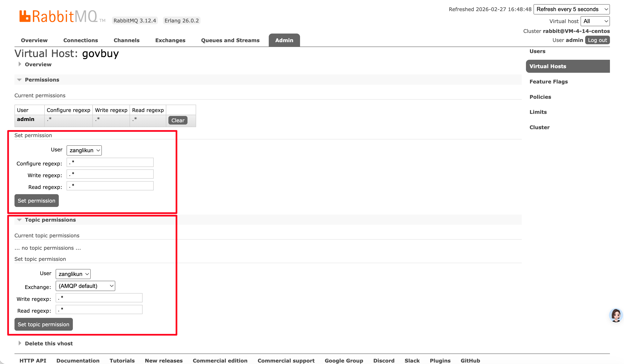Collapse the Topic permissions section
The height and width of the screenshot is (364, 624).
(19, 220)
